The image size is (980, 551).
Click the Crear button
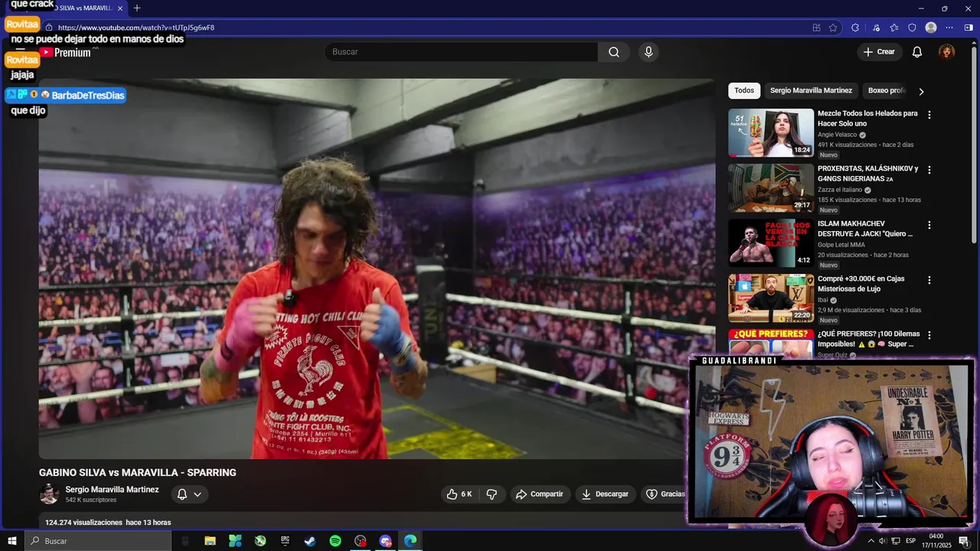coord(879,52)
